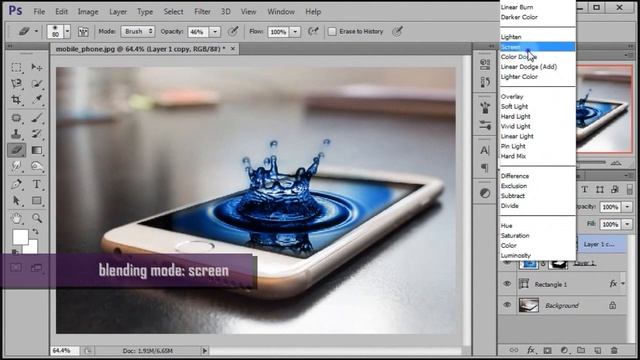Select the Gradient tool
This screenshot has height=360, width=640.
[x=37, y=150]
